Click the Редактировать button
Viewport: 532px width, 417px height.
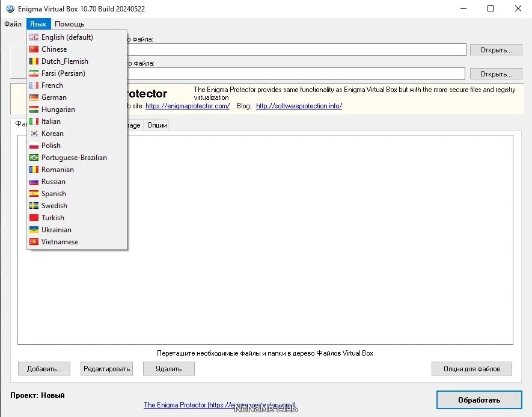(106, 369)
